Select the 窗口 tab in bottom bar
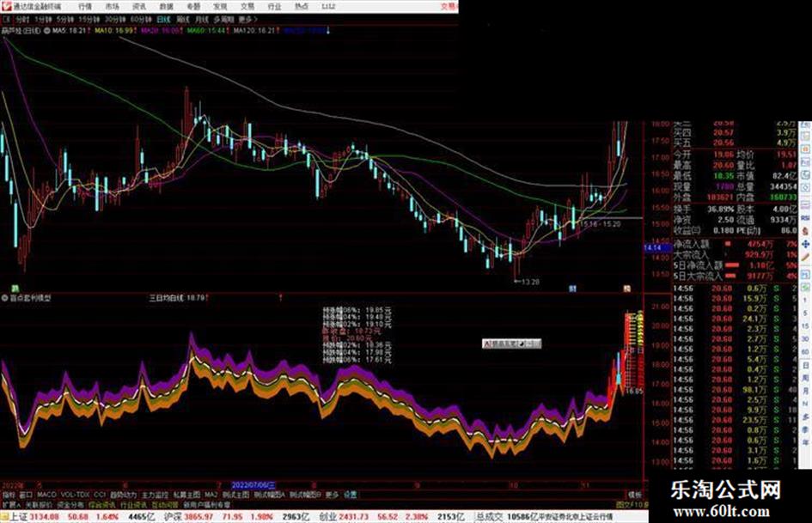Screen dimensions: 812x523 tap(26, 495)
